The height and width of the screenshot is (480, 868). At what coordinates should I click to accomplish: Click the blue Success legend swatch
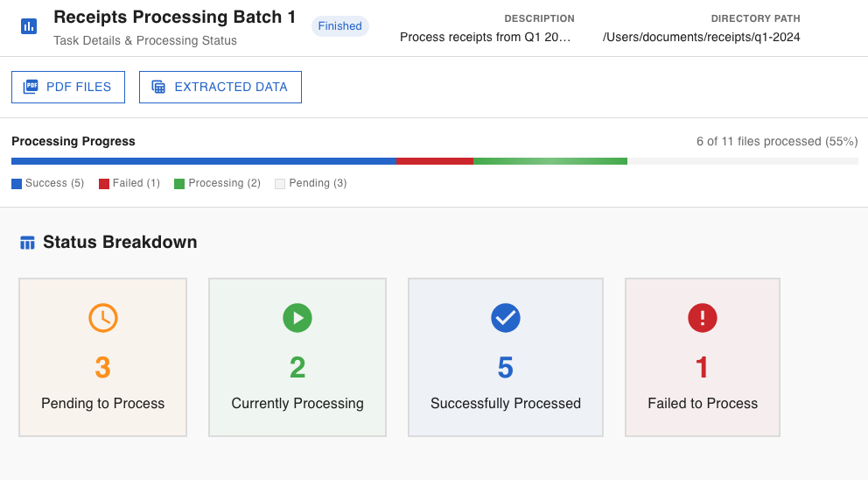[x=17, y=184]
